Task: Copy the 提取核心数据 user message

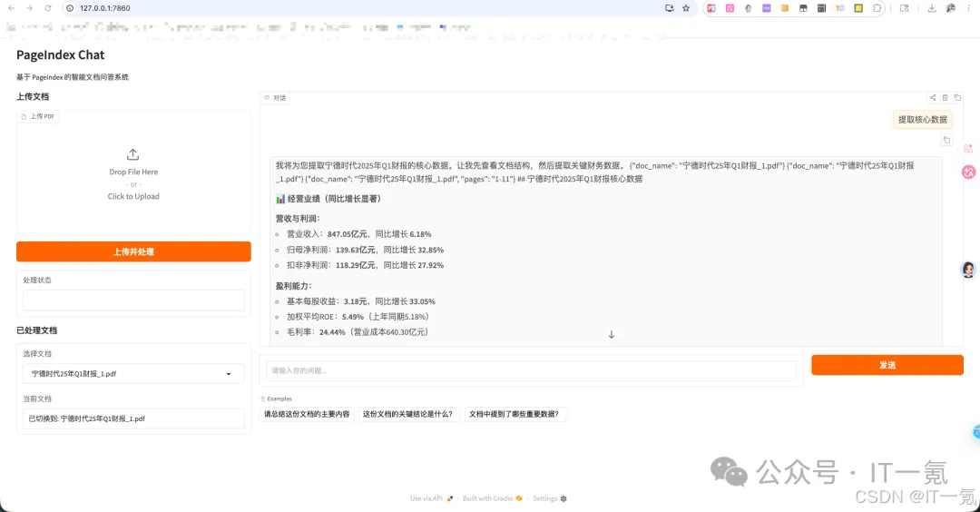Action: (x=946, y=140)
